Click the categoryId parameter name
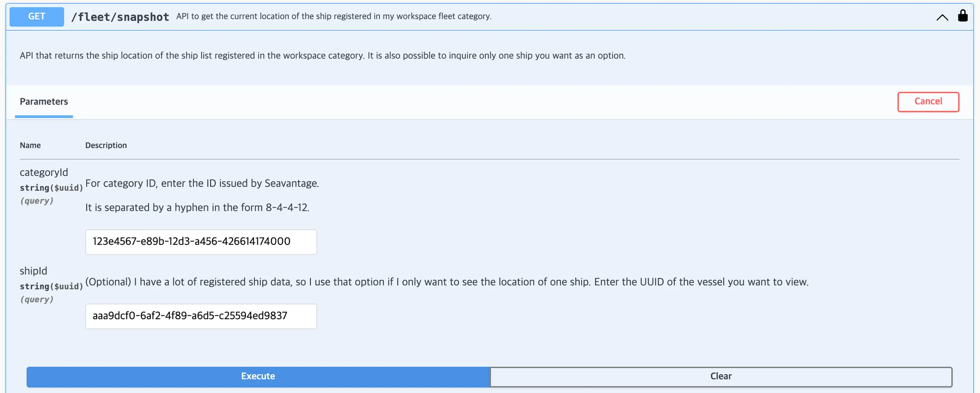Viewport: 980px width, 393px height. [44, 172]
